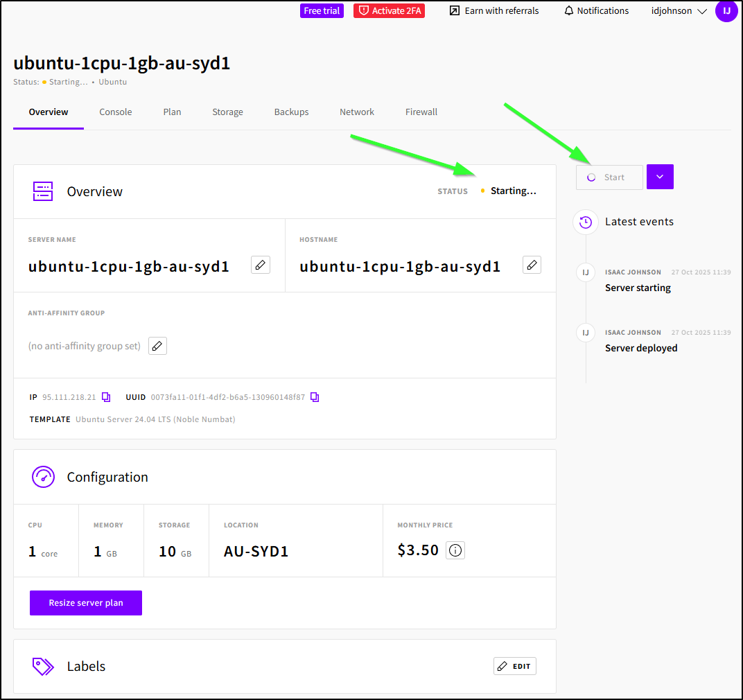This screenshot has height=700, width=743.
Task: Copy the IP address 95.111.218.21
Action: point(106,397)
